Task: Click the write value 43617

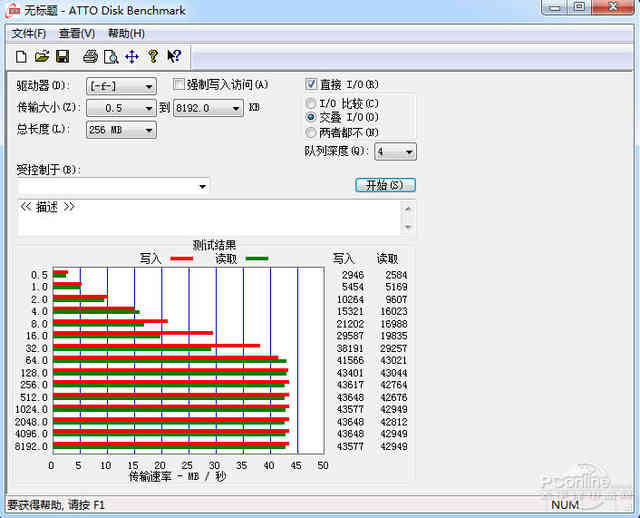Action: click(350, 385)
